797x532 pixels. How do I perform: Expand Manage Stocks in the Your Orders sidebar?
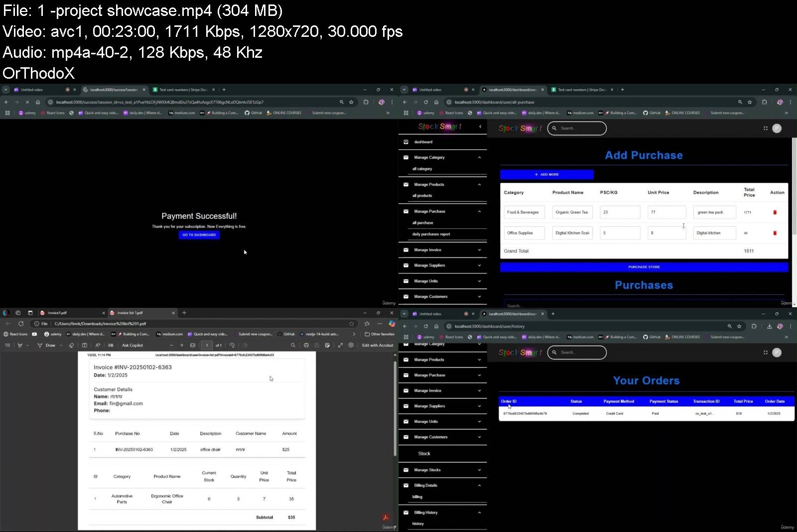coord(442,470)
